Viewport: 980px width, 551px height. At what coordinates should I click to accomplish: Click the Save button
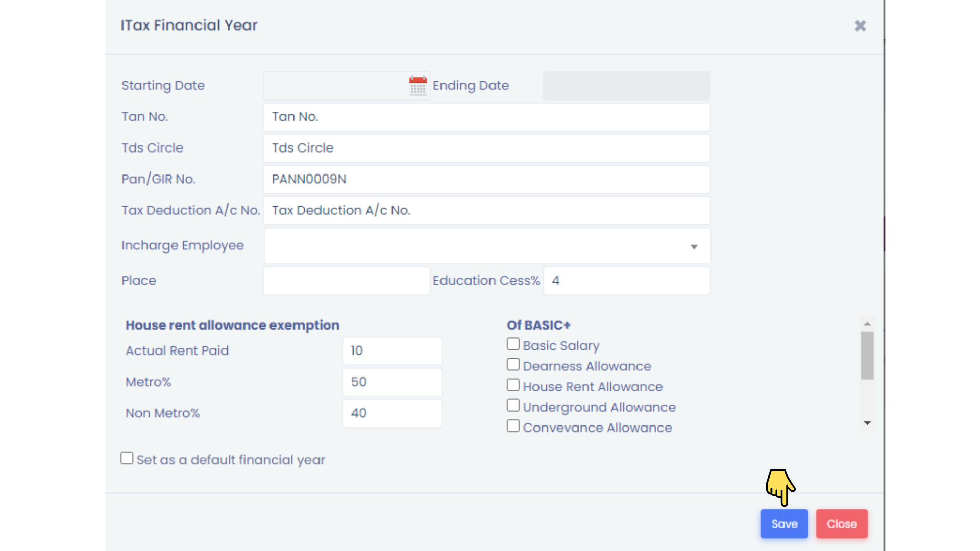pos(784,523)
